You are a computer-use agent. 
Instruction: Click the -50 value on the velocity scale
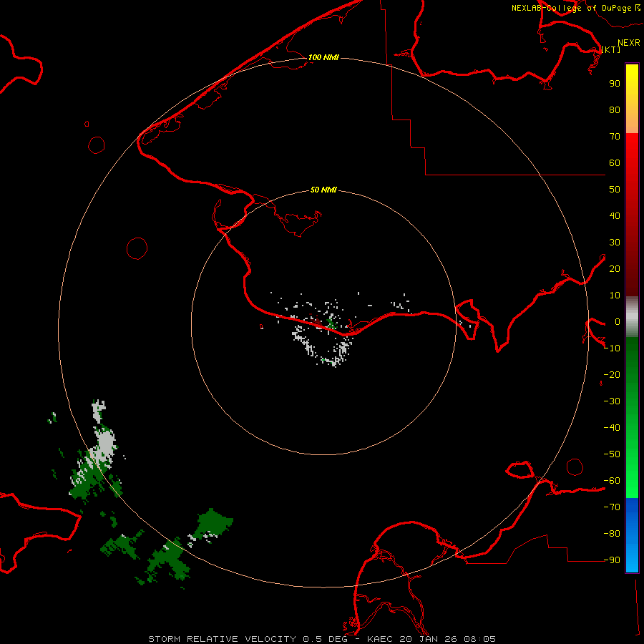coord(612,454)
